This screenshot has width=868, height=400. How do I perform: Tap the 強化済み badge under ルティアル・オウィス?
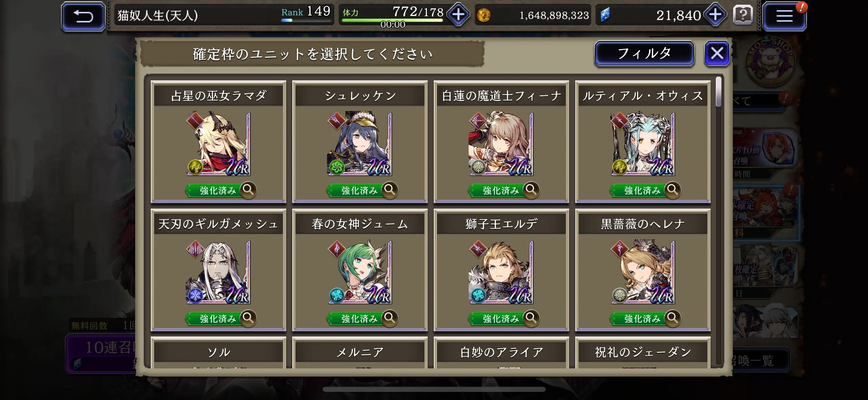(638, 191)
